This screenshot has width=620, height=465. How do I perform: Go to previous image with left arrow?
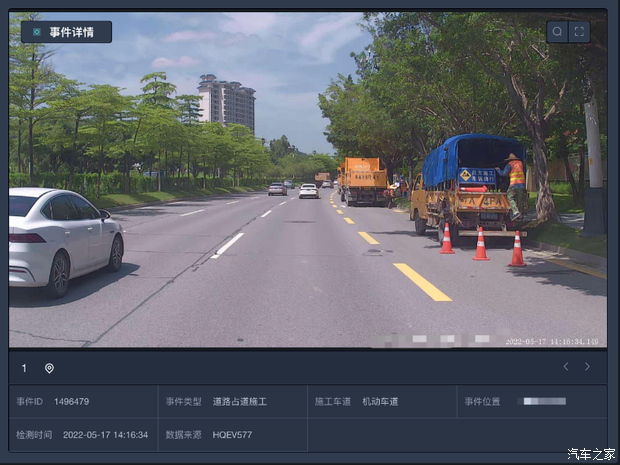566,367
